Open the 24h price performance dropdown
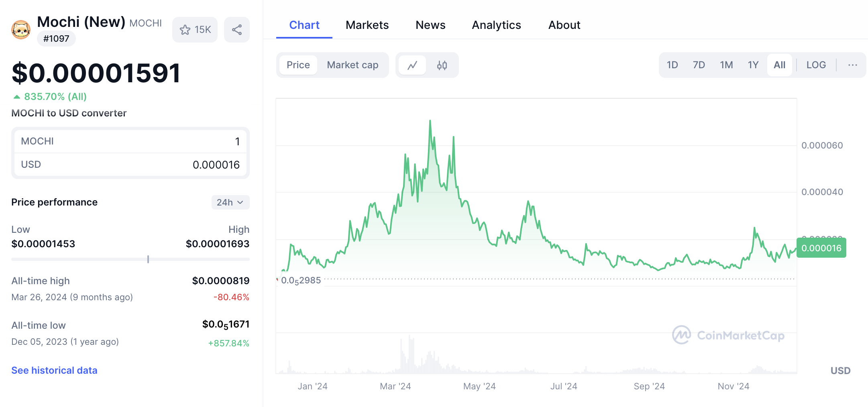This screenshot has width=868, height=407. coord(230,202)
